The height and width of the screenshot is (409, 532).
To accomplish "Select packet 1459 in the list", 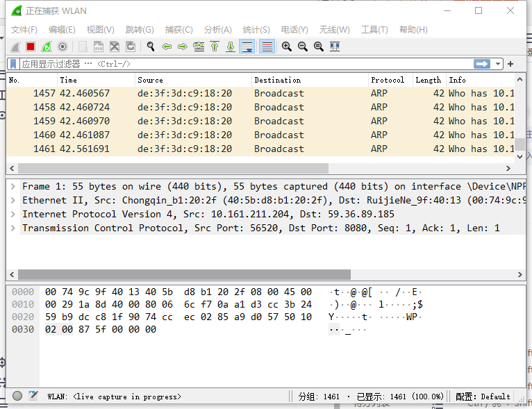I will [x=260, y=121].
